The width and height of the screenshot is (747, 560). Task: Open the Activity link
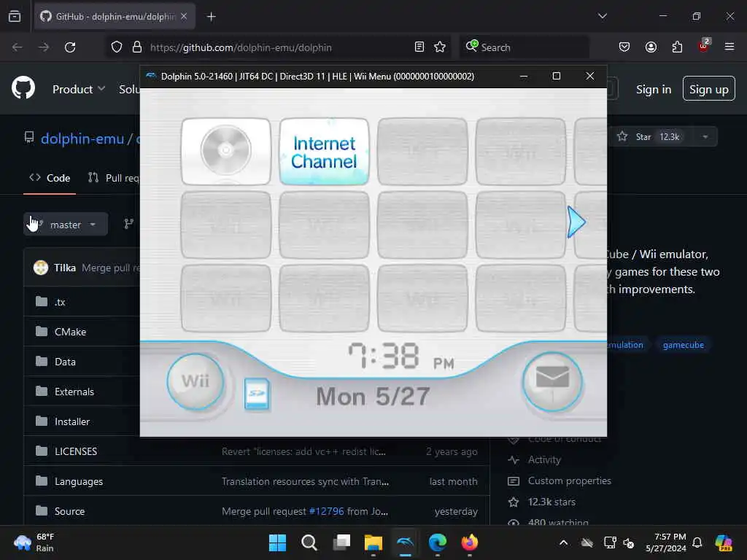pyautogui.click(x=544, y=460)
